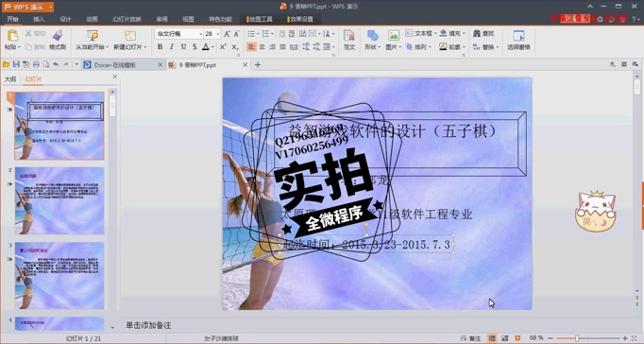
Task: Toggle Bold formatting
Action: point(160,47)
